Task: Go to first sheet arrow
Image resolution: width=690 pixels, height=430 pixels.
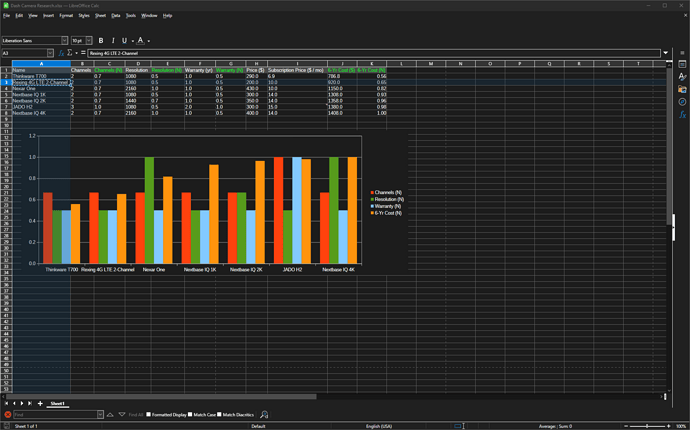Action: point(6,403)
